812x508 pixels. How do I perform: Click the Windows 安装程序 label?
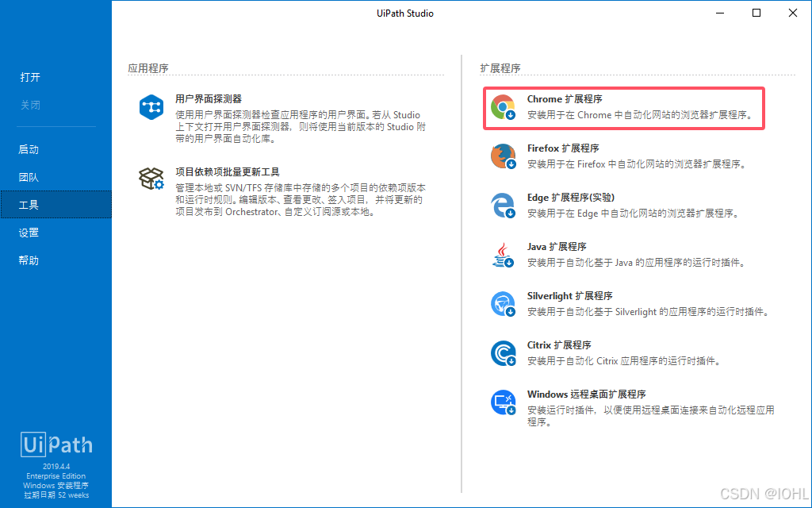pyautogui.click(x=56, y=486)
